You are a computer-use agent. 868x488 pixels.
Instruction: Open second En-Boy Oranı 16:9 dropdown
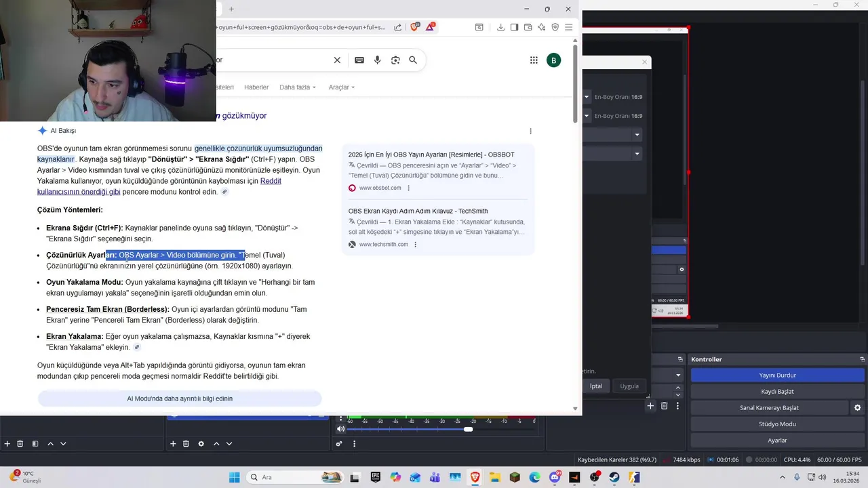tap(587, 116)
